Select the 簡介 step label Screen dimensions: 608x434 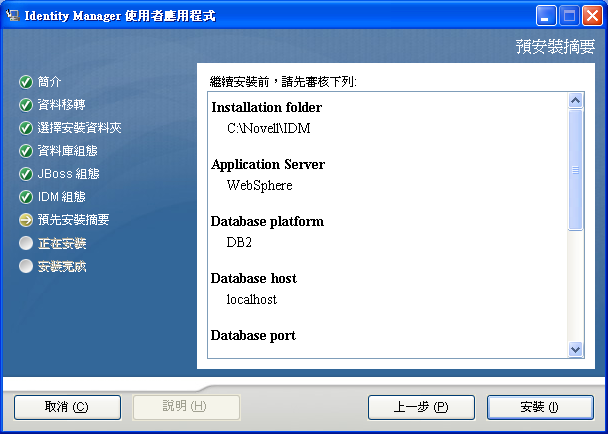[x=49, y=82]
